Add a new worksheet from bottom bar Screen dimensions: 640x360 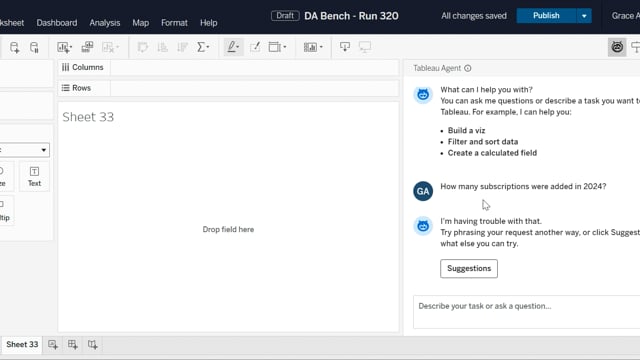click(x=53, y=345)
